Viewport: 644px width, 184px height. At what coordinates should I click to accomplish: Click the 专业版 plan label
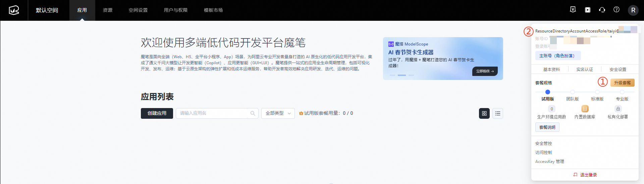(x=622, y=99)
